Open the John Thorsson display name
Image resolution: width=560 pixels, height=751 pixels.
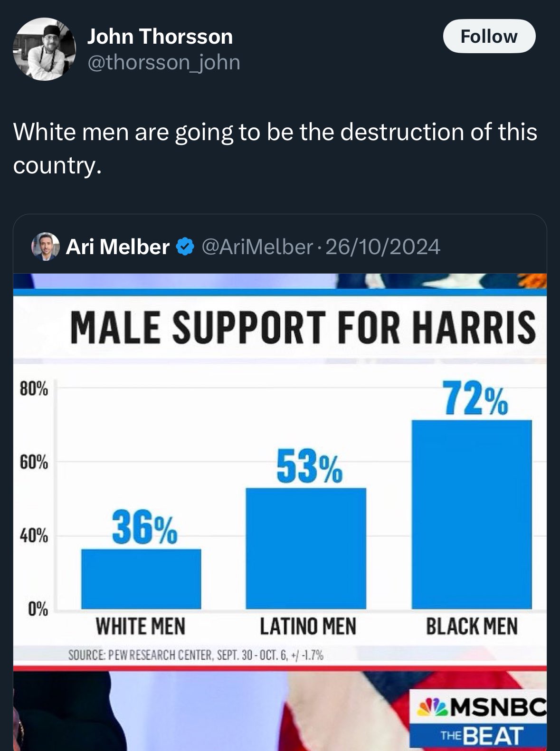tap(160, 37)
